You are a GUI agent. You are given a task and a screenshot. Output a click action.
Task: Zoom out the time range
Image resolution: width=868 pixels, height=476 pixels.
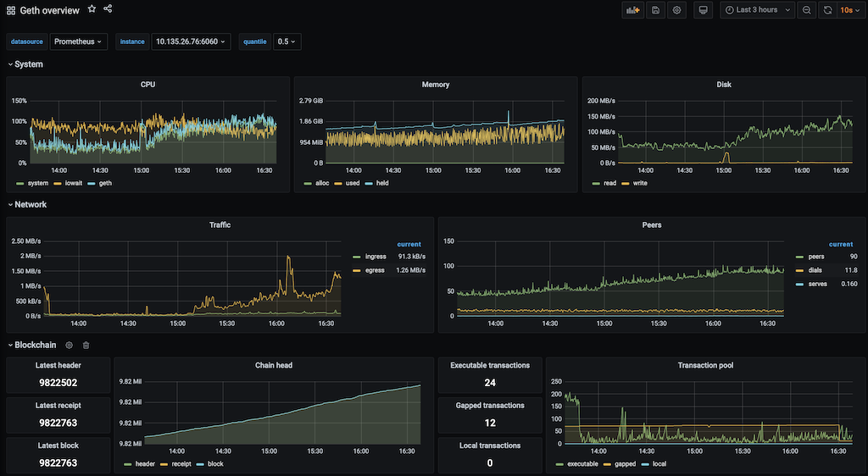pyautogui.click(x=807, y=10)
